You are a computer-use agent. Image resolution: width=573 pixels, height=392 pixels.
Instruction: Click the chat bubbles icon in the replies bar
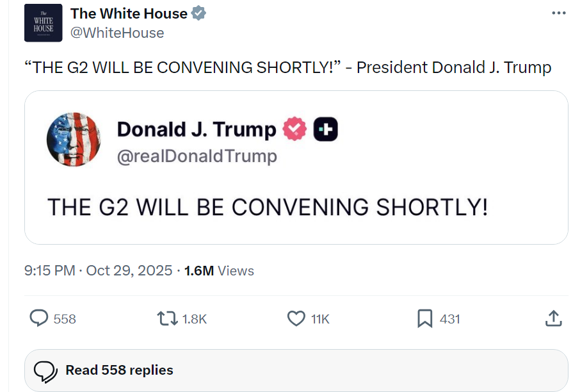click(x=45, y=371)
